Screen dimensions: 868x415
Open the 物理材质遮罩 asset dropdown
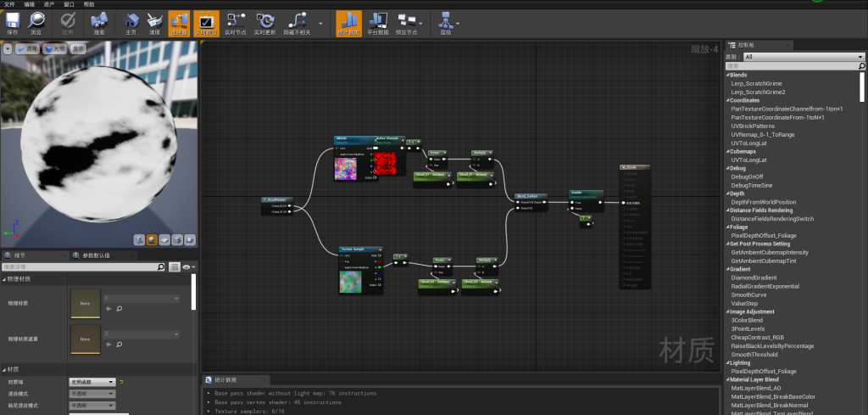point(142,334)
